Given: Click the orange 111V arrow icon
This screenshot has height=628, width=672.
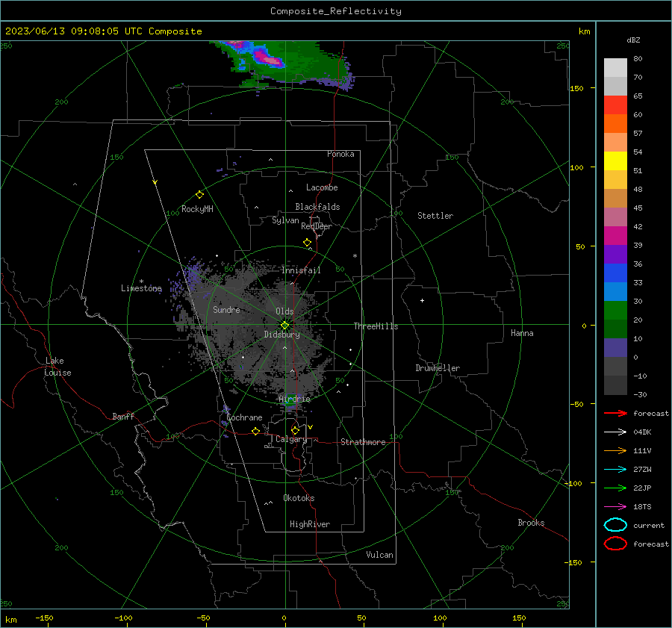Looking at the screenshot, I should click(615, 450).
